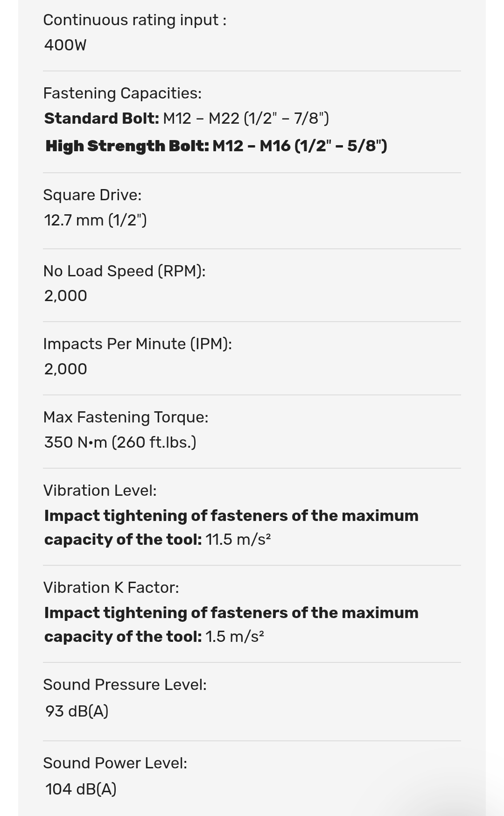The height and width of the screenshot is (816, 504).
Task: Select the 2,000 value under No Load Speed
Action: click(x=65, y=296)
